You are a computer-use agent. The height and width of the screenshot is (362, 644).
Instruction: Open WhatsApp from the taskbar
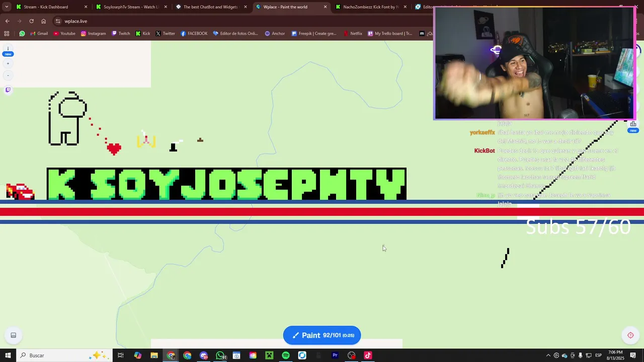(x=220, y=355)
